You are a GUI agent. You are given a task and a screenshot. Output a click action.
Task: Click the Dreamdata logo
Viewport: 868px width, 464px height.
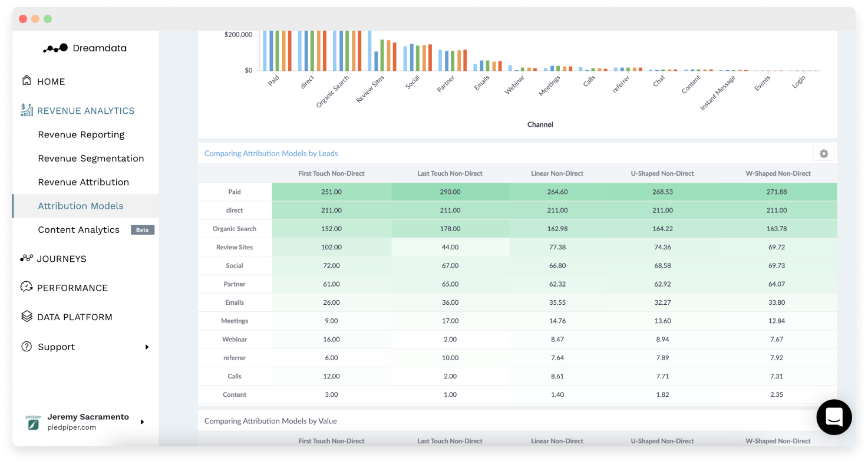83,48
